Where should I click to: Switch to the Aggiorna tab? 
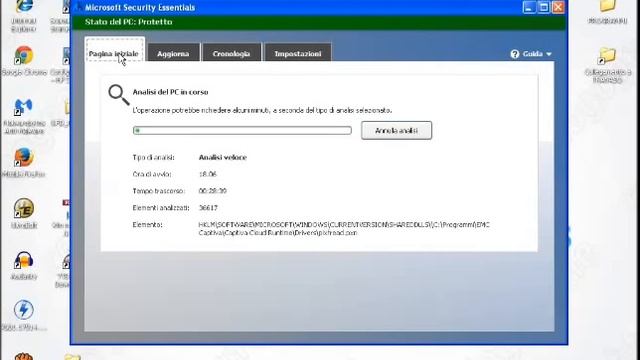(x=173, y=53)
